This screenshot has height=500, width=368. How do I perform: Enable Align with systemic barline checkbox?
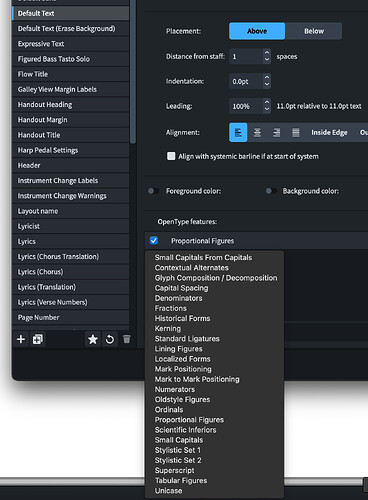point(171,156)
